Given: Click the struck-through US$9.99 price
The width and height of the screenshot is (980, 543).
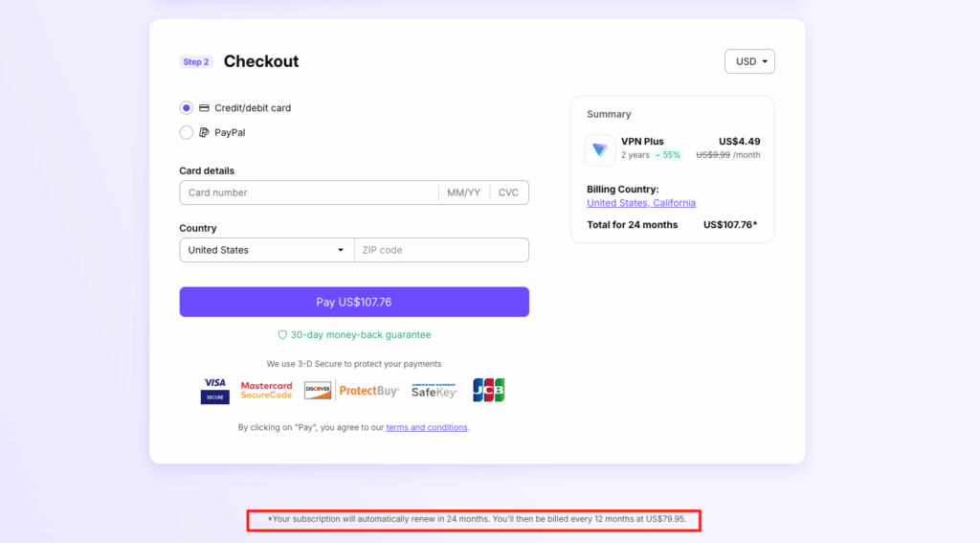Looking at the screenshot, I should [x=713, y=155].
